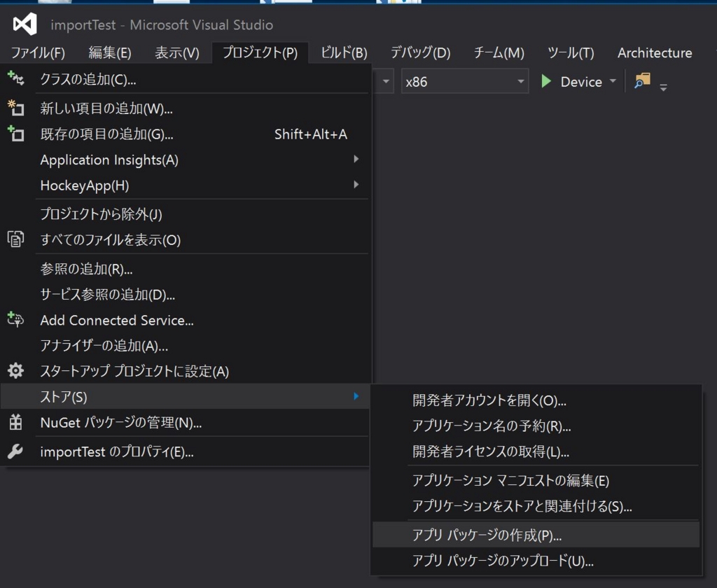Select HockeyApp(H) entry
717x588 pixels.
[185, 185]
